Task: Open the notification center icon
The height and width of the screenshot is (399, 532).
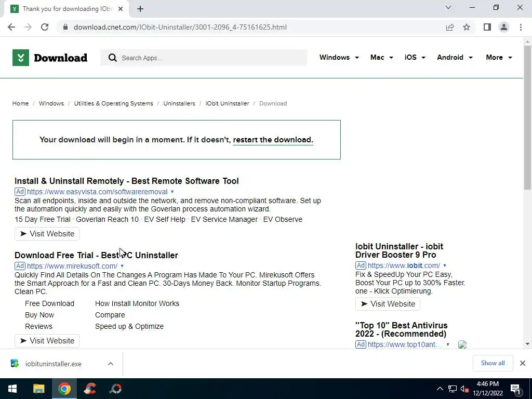Action: coord(515,389)
